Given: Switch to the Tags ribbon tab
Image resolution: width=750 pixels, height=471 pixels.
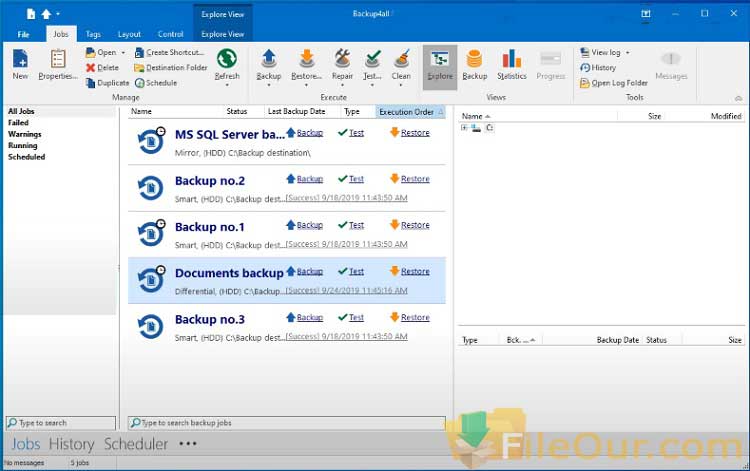Looking at the screenshot, I should click(x=93, y=34).
